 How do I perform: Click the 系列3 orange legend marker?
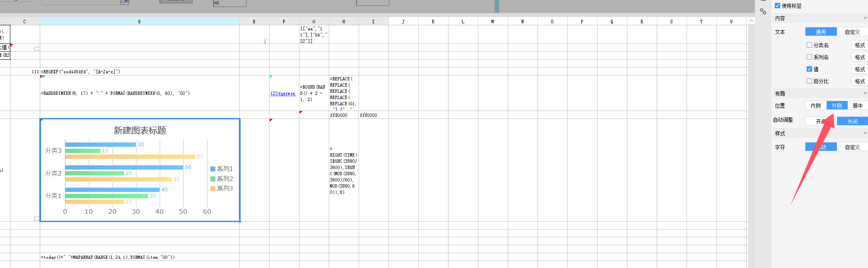(x=213, y=188)
